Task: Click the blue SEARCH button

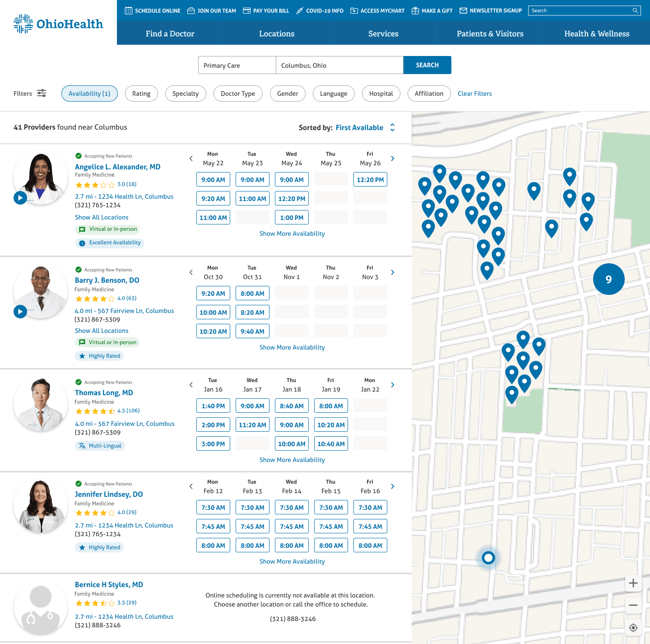Action: coord(427,65)
